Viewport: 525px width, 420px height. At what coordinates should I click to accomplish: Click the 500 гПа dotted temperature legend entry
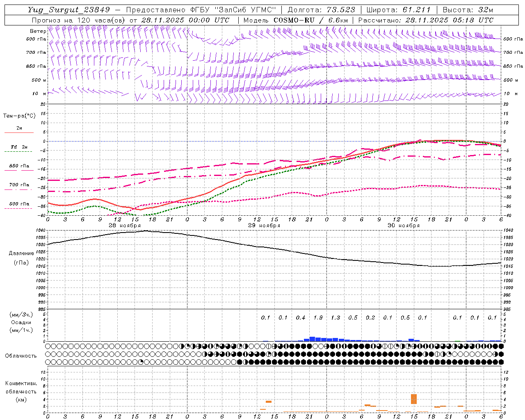point(19,204)
